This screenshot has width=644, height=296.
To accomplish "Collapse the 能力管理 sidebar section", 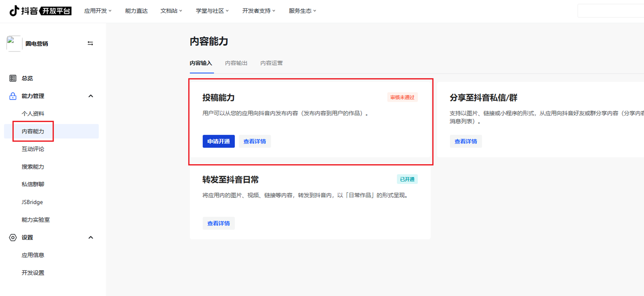I will (90, 96).
